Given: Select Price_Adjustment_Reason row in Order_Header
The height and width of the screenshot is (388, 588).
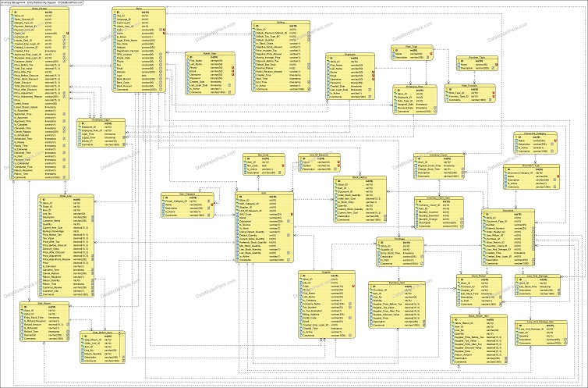Looking at the screenshot, I should click(x=39, y=97).
